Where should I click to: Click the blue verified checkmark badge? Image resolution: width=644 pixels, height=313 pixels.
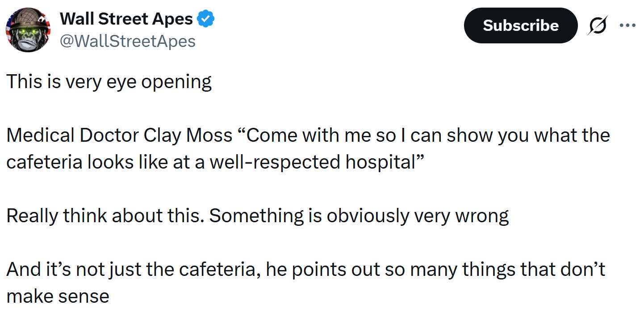(206, 19)
